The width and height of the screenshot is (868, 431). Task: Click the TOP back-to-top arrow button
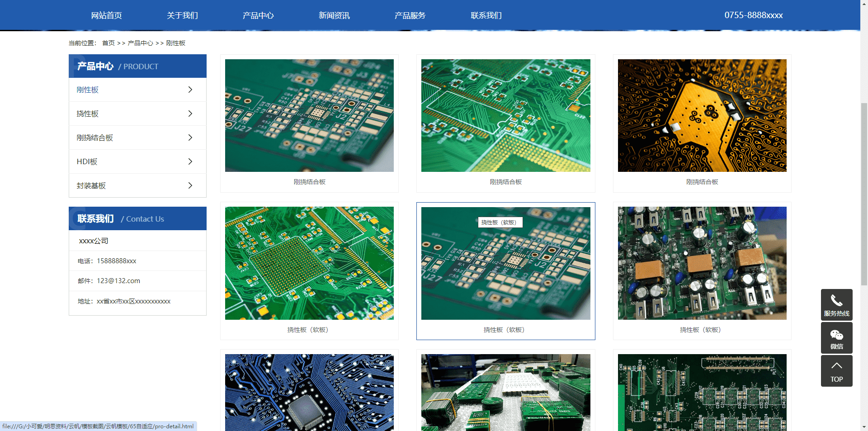pyautogui.click(x=836, y=371)
